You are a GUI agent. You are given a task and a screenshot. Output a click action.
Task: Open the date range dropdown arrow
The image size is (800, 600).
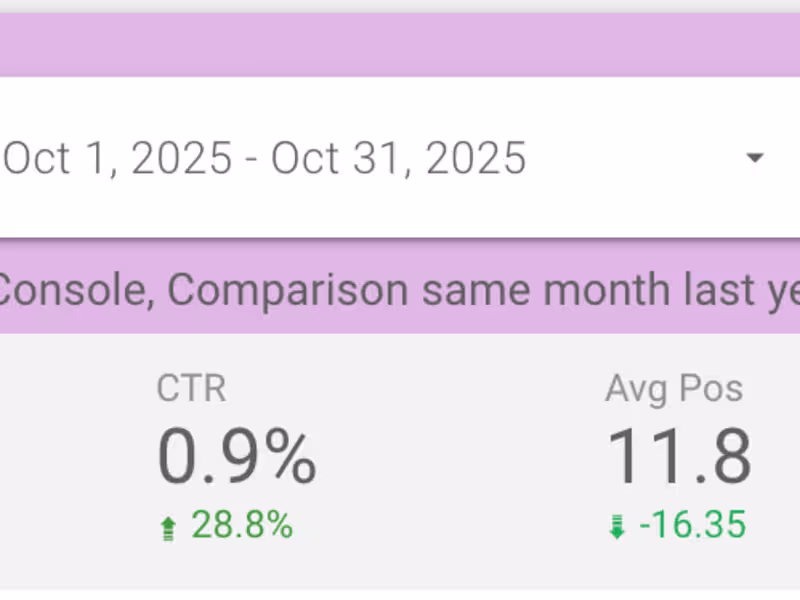tap(755, 158)
